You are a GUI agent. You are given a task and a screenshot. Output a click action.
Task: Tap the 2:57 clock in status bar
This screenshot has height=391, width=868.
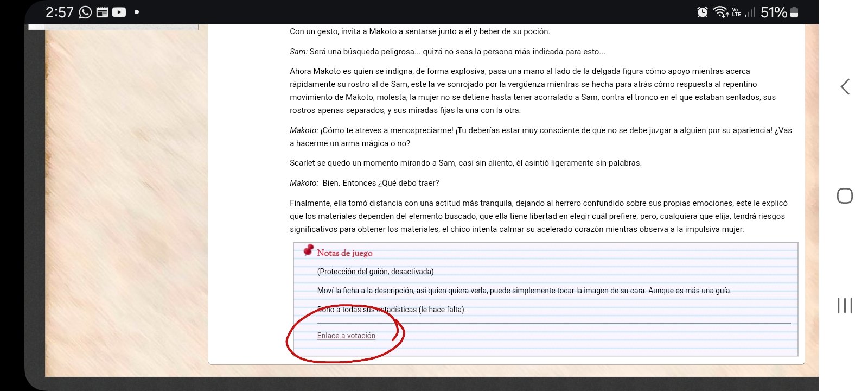click(59, 12)
